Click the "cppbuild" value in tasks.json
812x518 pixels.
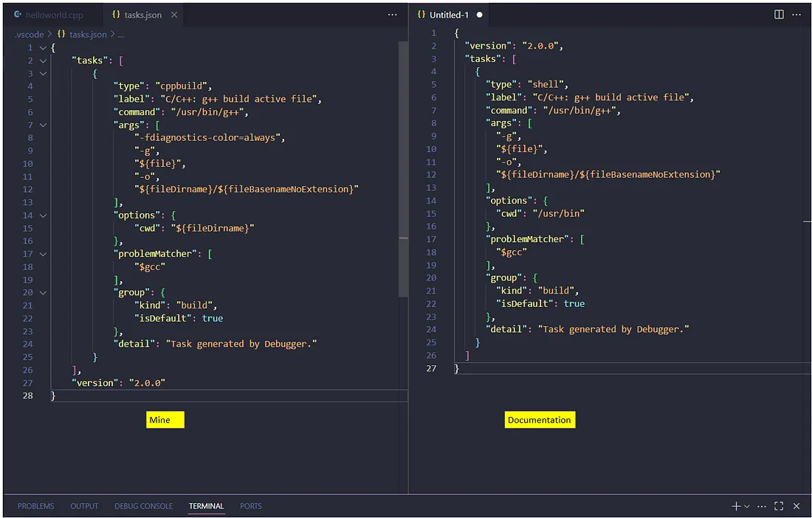(x=181, y=86)
